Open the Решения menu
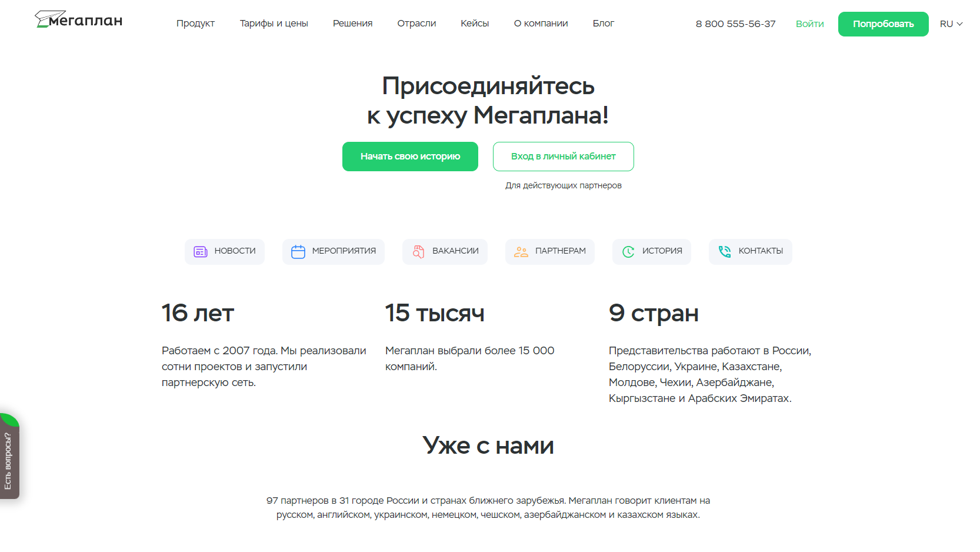 pos(352,24)
